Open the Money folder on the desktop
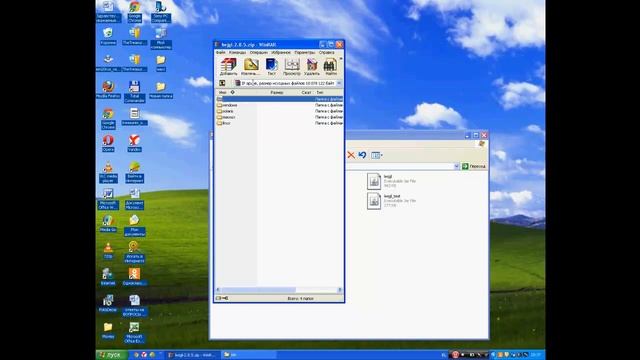Image resolution: width=640 pixels, height=360 pixels. pos(108,331)
